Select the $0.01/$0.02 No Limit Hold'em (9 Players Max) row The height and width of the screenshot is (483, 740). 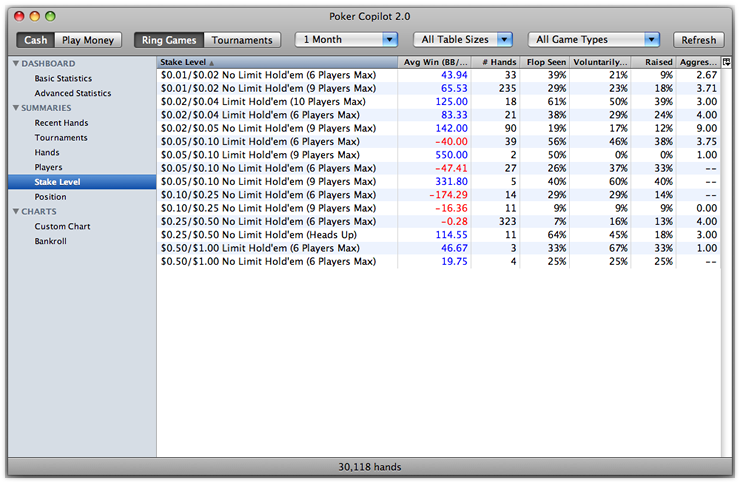(x=438, y=88)
